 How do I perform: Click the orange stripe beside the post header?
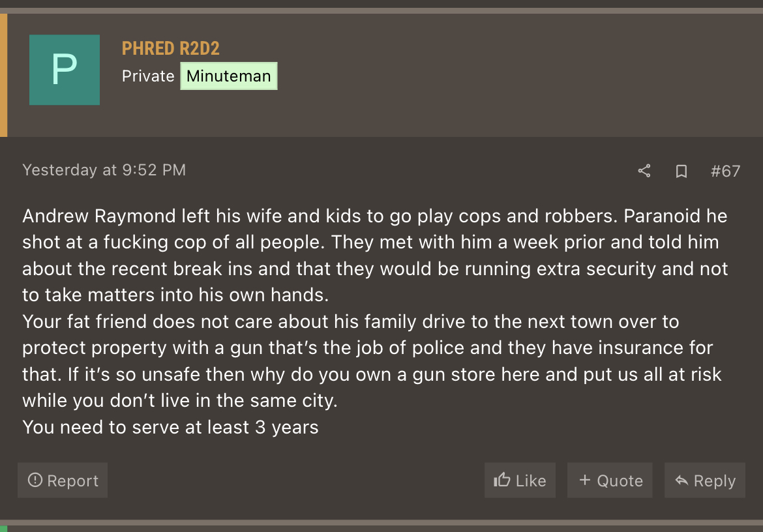(3, 75)
